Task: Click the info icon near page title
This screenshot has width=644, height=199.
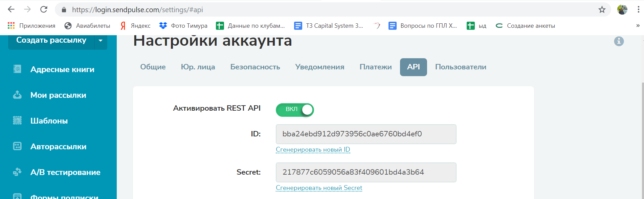Action: tap(619, 41)
